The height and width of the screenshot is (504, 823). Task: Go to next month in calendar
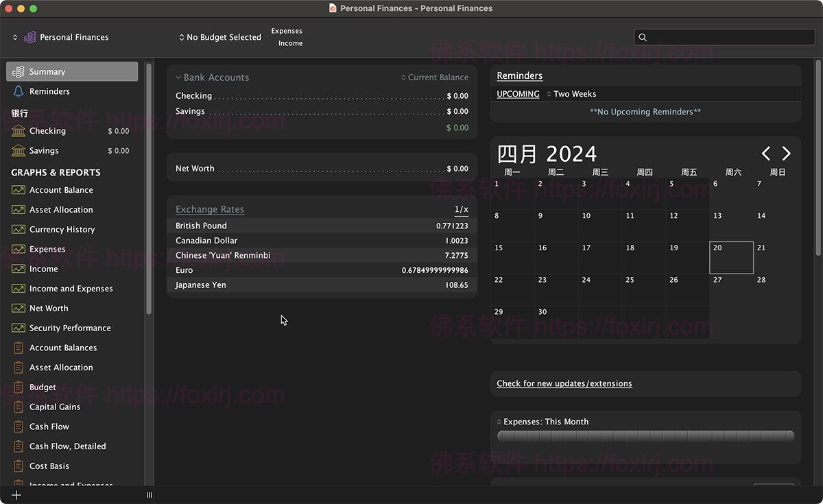(x=787, y=154)
